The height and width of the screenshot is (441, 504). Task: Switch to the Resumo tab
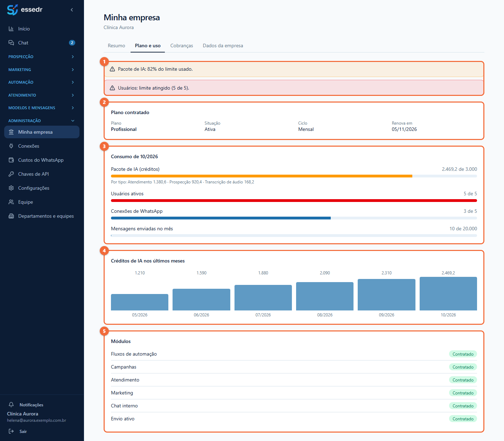coord(117,46)
